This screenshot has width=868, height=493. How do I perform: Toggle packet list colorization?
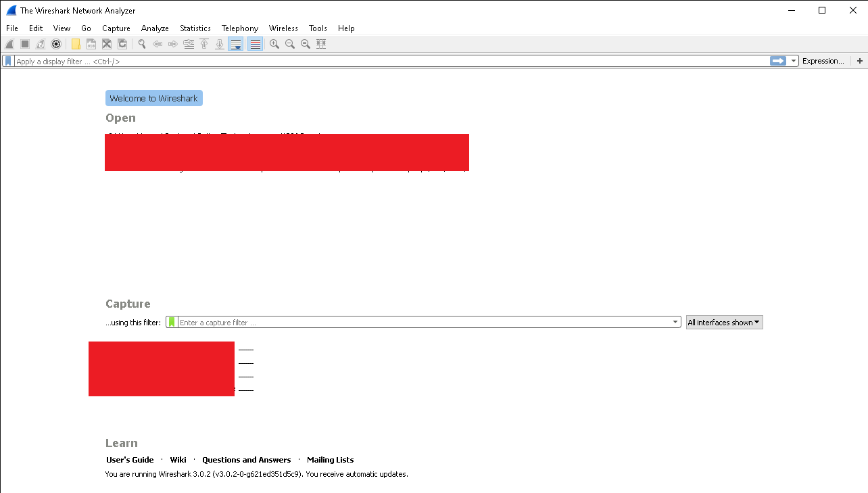[x=255, y=44]
